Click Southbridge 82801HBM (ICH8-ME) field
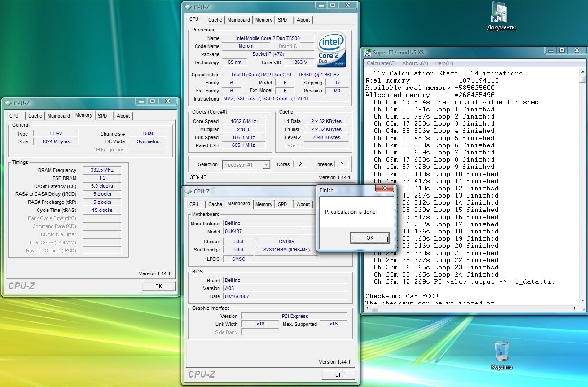 tap(286, 250)
